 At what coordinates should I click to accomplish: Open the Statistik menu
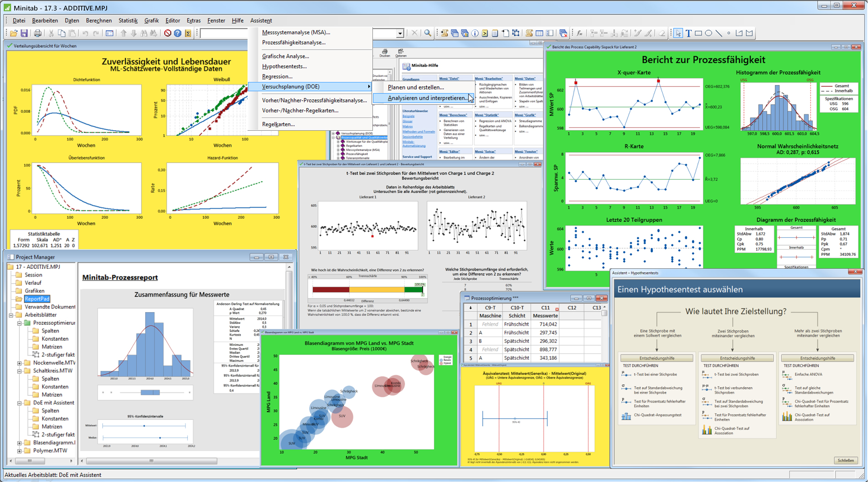(128, 21)
